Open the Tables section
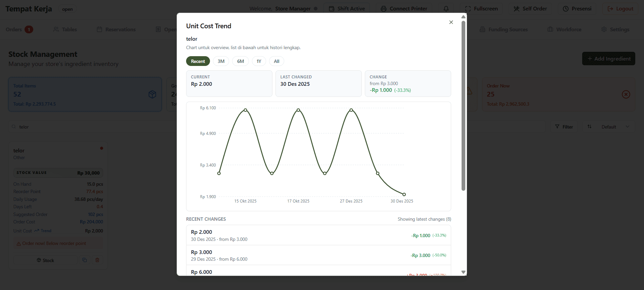Image resolution: width=644 pixels, height=290 pixels. (x=65, y=30)
